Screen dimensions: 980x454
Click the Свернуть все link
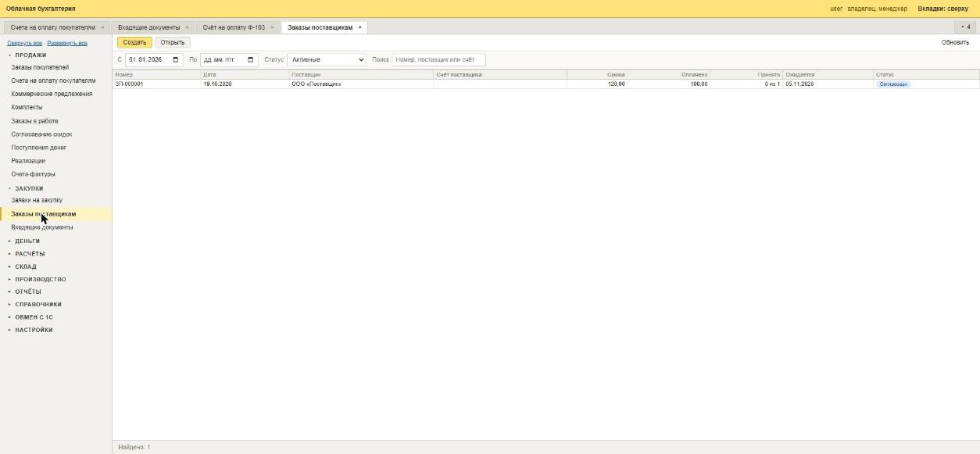[24, 43]
